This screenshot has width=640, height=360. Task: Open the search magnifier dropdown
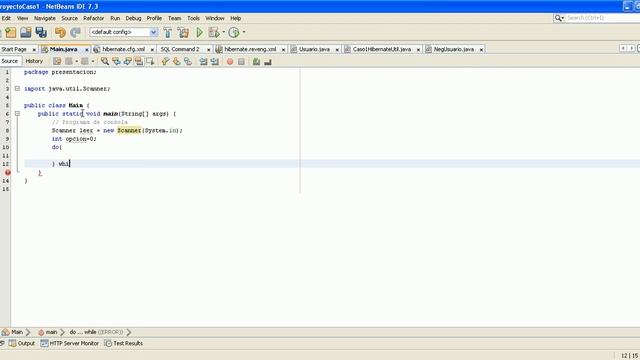[x=559, y=18]
